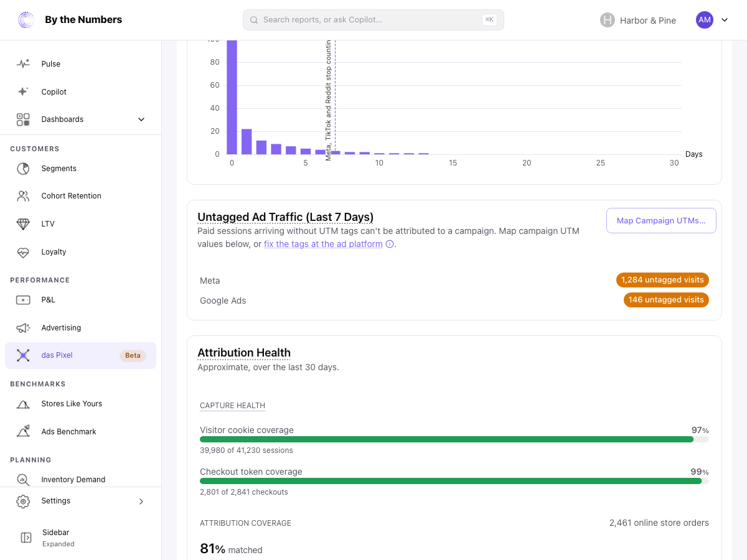Image resolution: width=747 pixels, height=560 pixels.
Task: Click the Copilot sparkle icon
Action: click(23, 91)
